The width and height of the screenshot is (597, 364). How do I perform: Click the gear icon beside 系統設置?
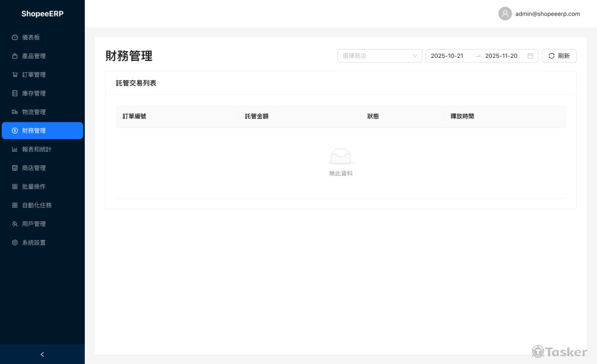tap(15, 243)
